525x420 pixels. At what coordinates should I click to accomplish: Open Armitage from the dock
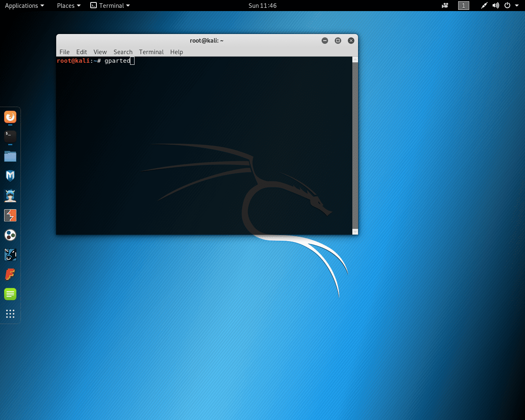(10, 196)
